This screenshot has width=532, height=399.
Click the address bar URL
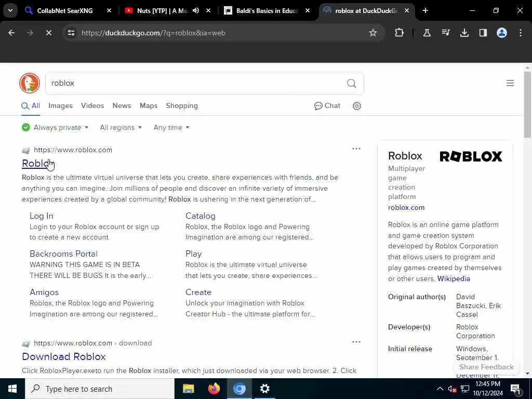click(153, 33)
